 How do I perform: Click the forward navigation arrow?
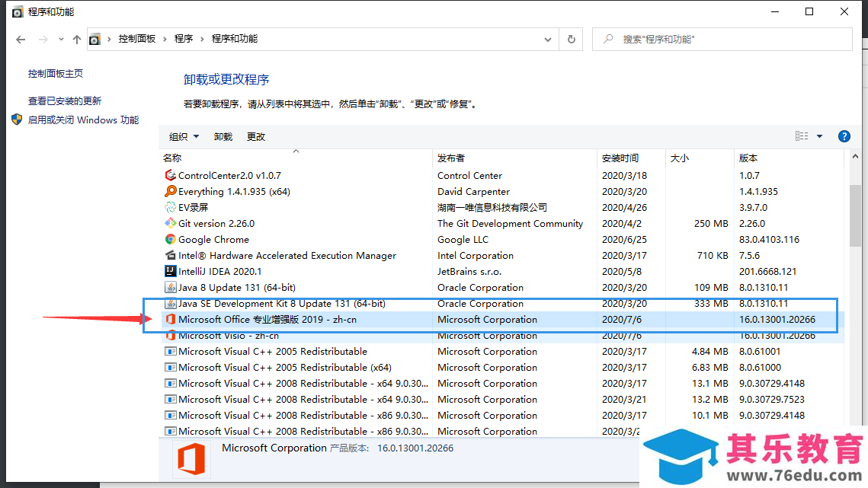pyautogui.click(x=43, y=40)
